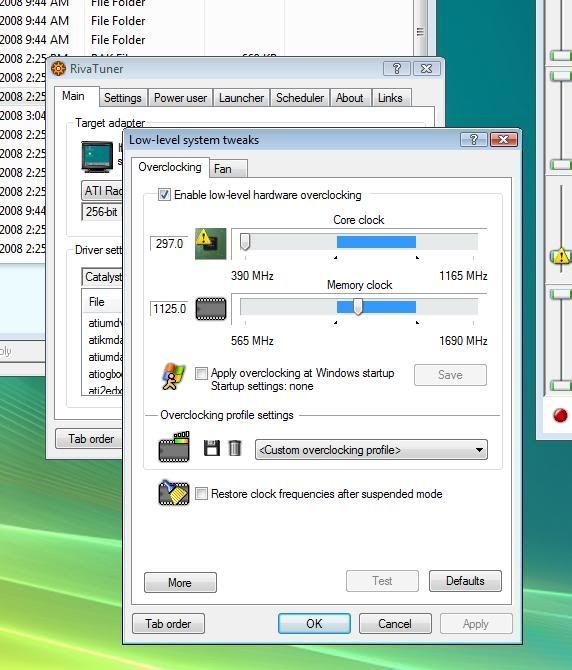This screenshot has height=670, width=572.
Task: Open the RivaTuner Settings tab
Action: (x=123, y=98)
